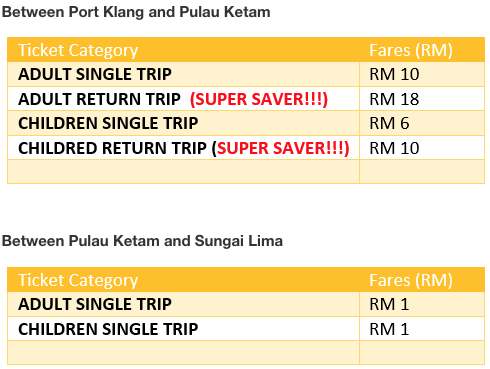
Task: Select the first table's Ticket Category header
Action: (x=78, y=50)
